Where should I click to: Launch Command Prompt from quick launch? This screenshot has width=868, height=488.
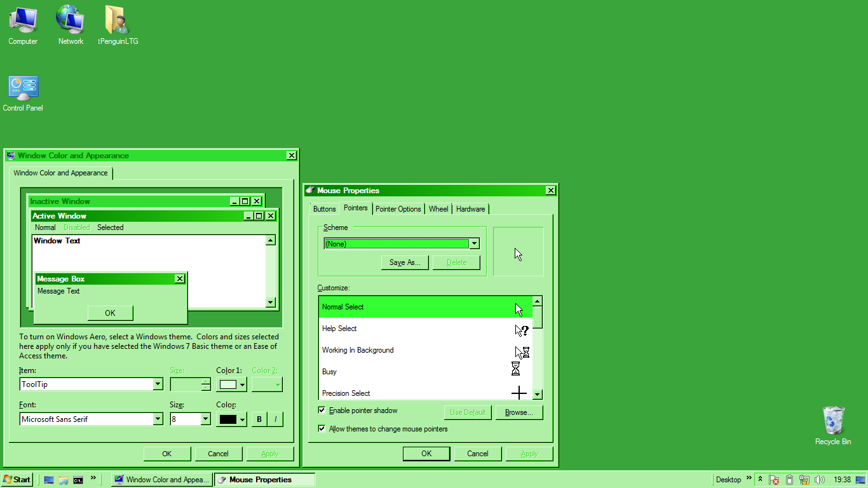point(78,480)
